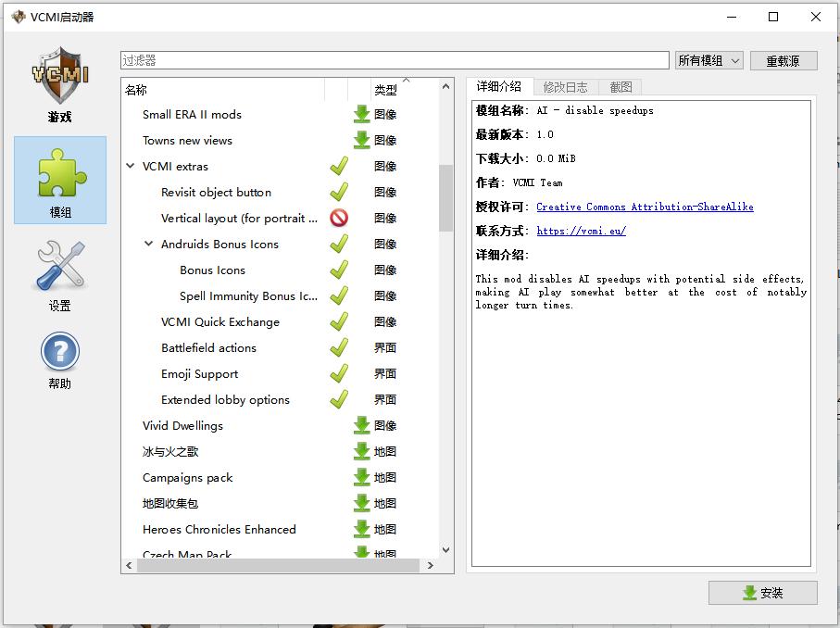The image size is (840, 628).
Task: Click download icon for Vivid Dwellings
Action: [361, 425]
